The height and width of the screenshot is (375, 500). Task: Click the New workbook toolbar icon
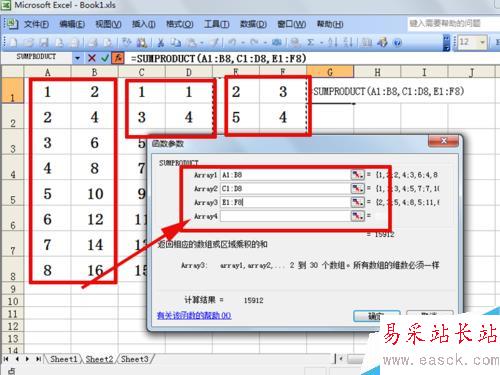[x=13, y=42]
